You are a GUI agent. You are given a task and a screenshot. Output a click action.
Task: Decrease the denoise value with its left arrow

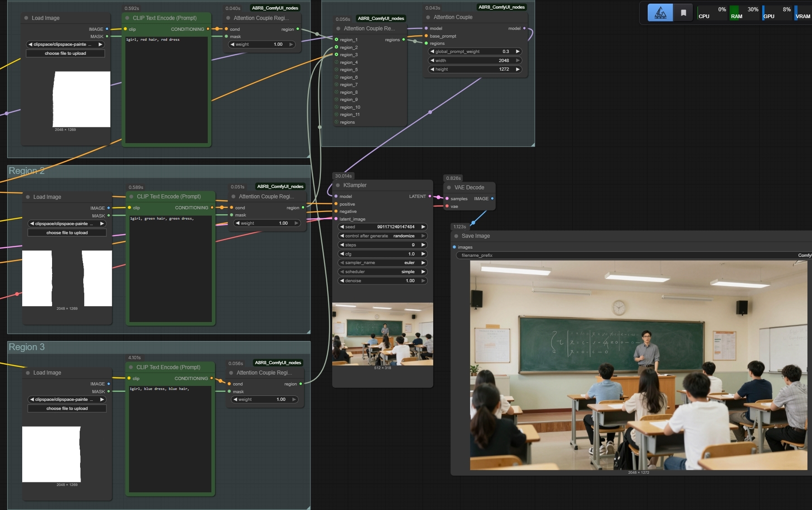[x=342, y=281]
